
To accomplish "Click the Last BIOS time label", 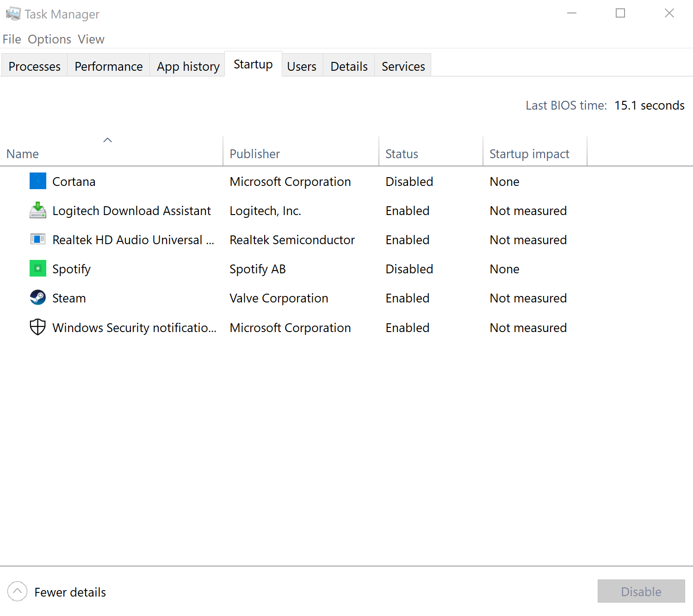I will [x=566, y=105].
